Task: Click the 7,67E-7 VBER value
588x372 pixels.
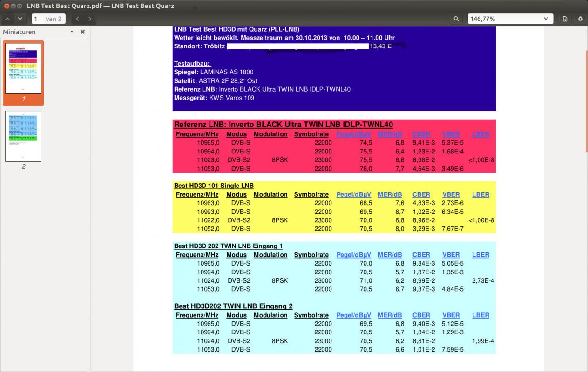Action: pos(453,229)
